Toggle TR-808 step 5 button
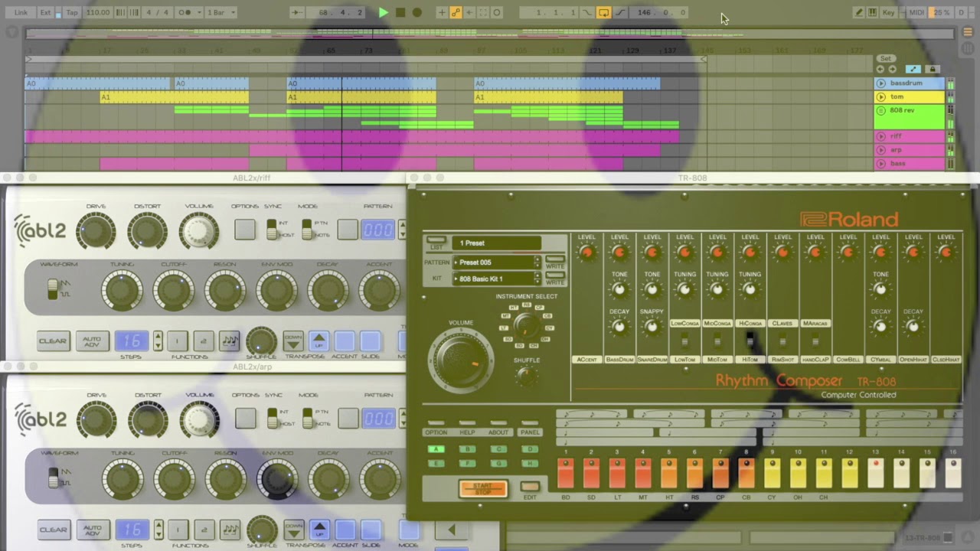980x551 pixels. pos(668,473)
